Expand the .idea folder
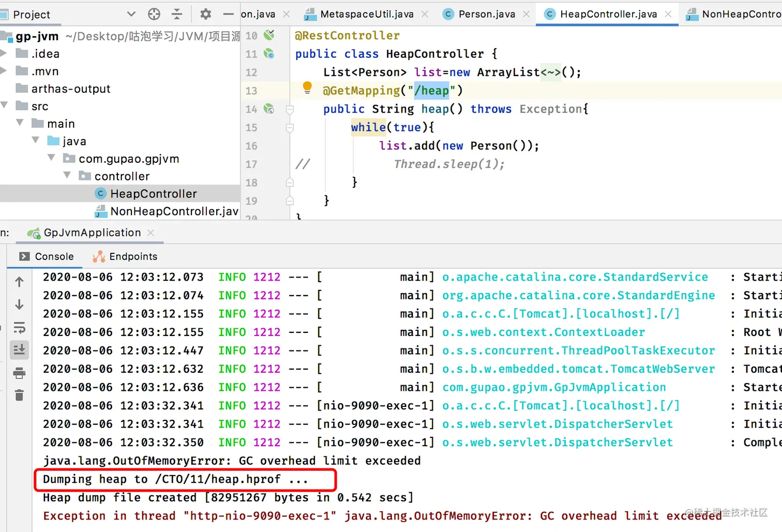This screenshot has width=782, height=532. pyautogui.click(x=3, y=53)
